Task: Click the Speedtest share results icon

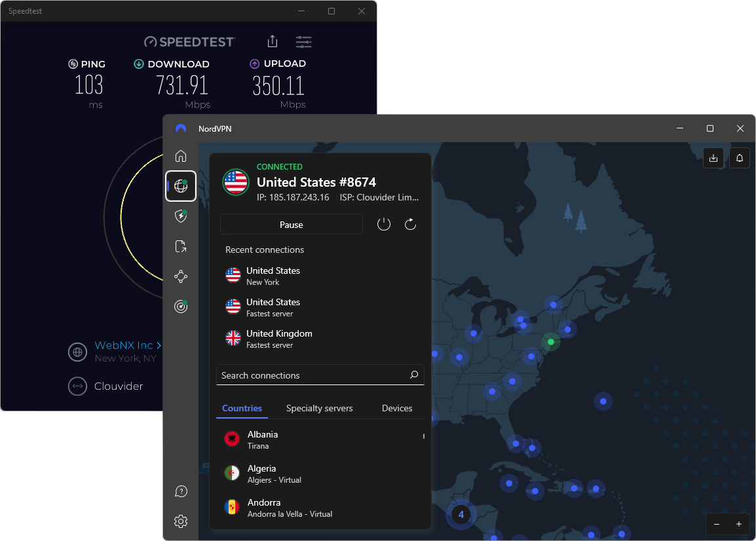Action: click(273, 41)
